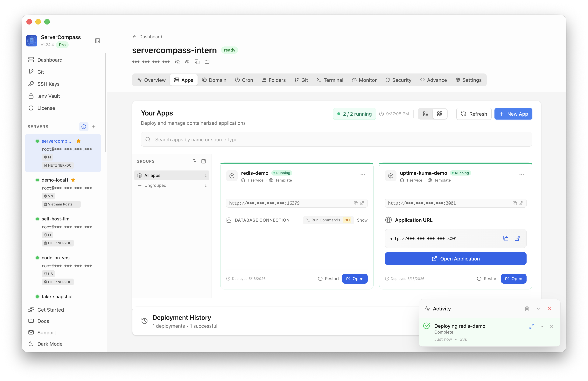Select All apps group
This screenshot has height=381, width=588.
click(x=172, y=175)
